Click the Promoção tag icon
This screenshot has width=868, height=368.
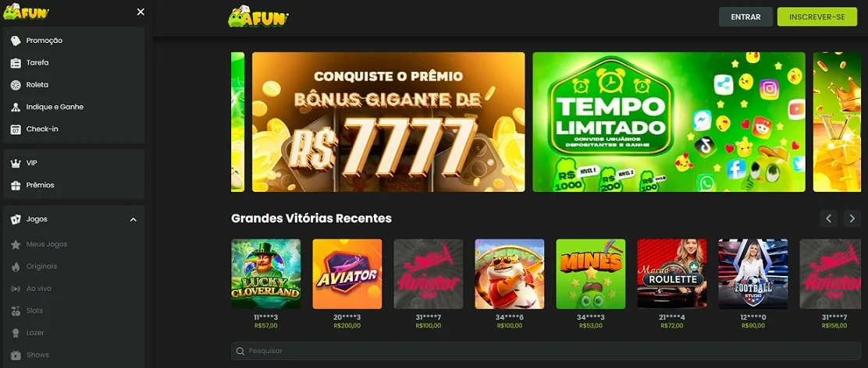click(16, 41)
